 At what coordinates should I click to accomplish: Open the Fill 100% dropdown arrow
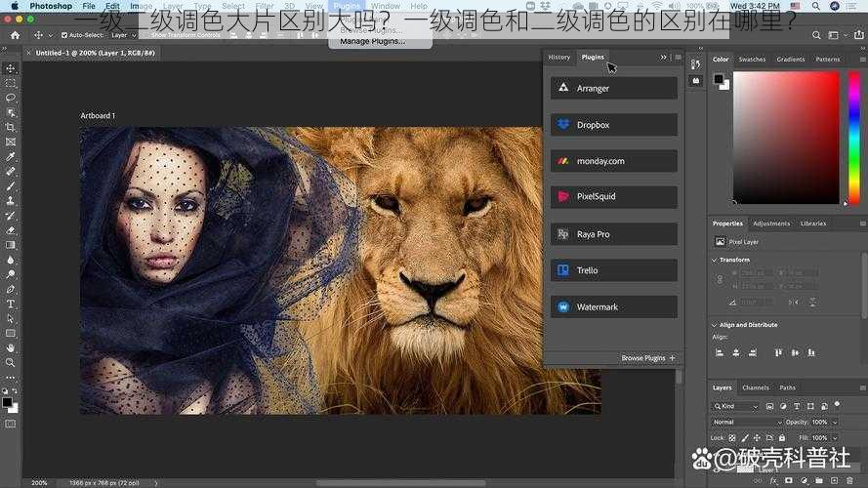834,437
